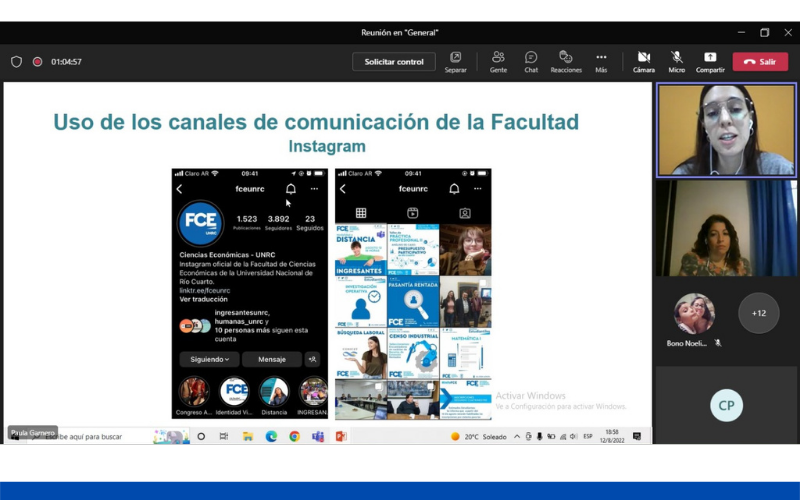Click the Mensaje button
Image resolution: width=800 pixels, height=500 pixels.
[271, 359]
